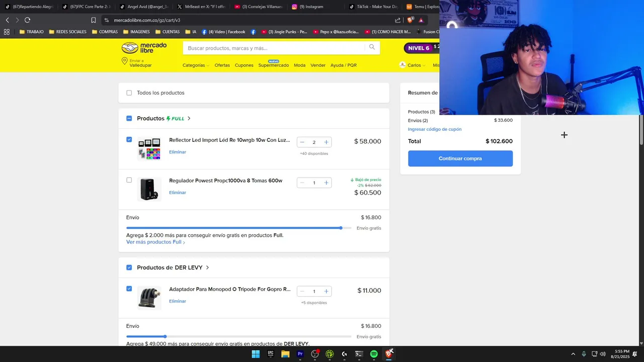Image resolution: width=644 pixels, height=362 pixels.
Task: Bookmark this page in address bar
Action: coord(93,20)
